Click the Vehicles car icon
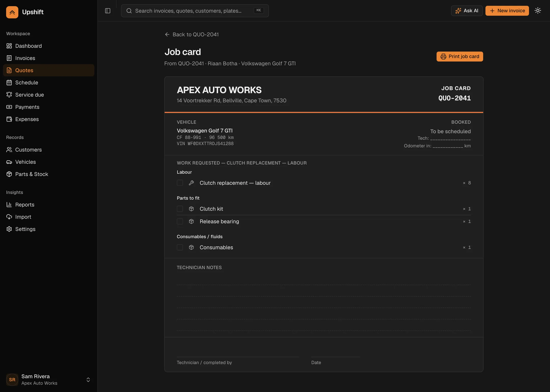Viewport: 550px width, 392px height. coord(9,162)
